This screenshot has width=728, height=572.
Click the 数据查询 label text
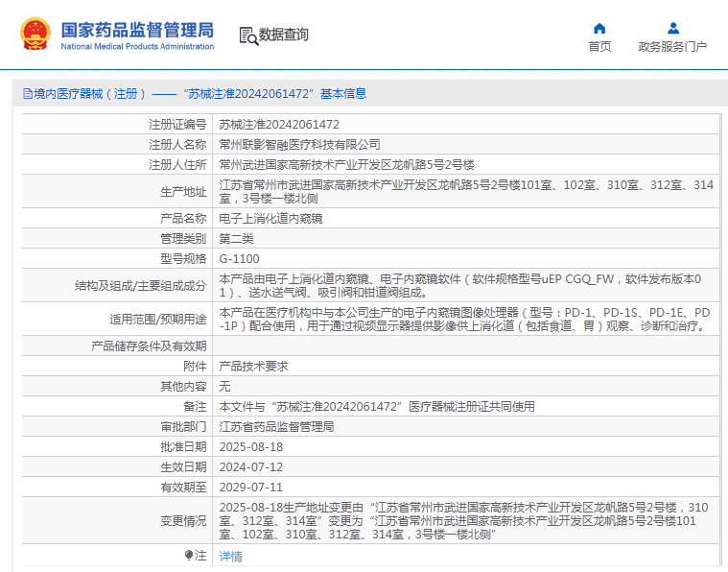[284, 36]
